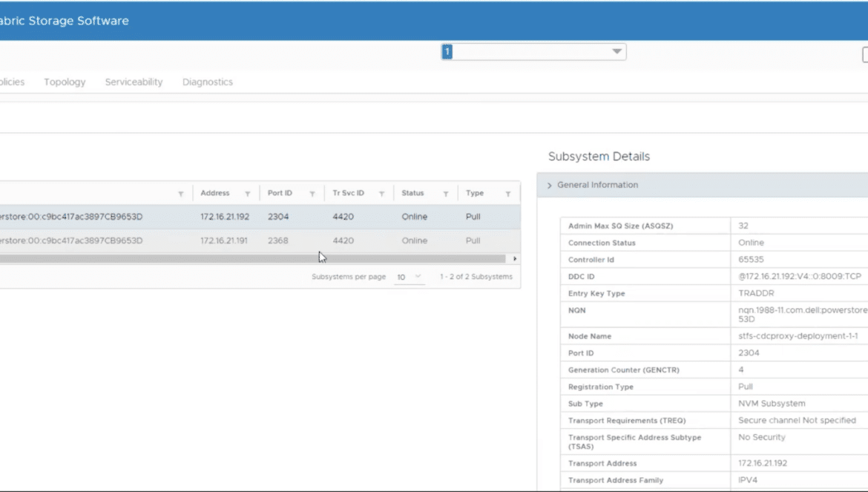The width and height of the screenshot is (868, 492).
Task: Click the Registration Type label
Action: (601, 387)
